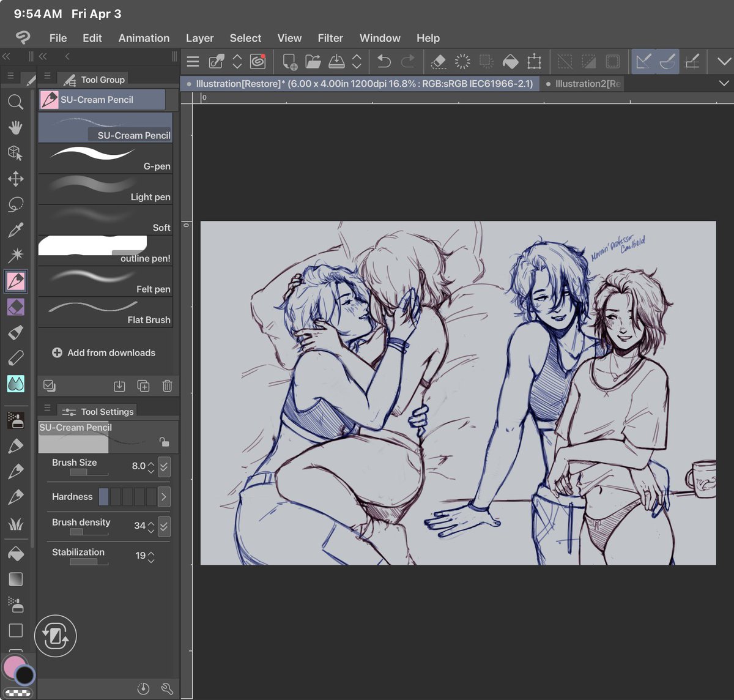Import sub tool download icon
The image size is (734, 700).
click(119, 385)
